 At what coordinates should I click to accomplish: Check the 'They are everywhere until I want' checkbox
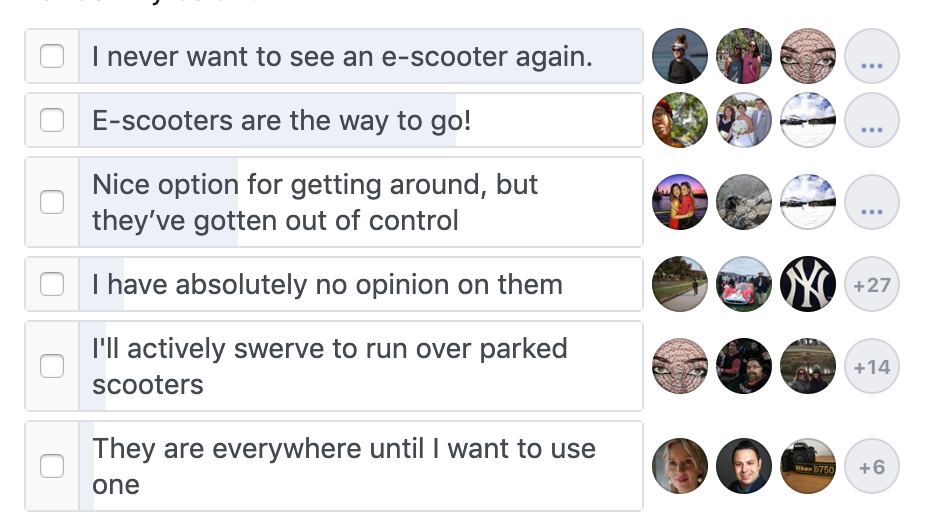tap(52, 466)
